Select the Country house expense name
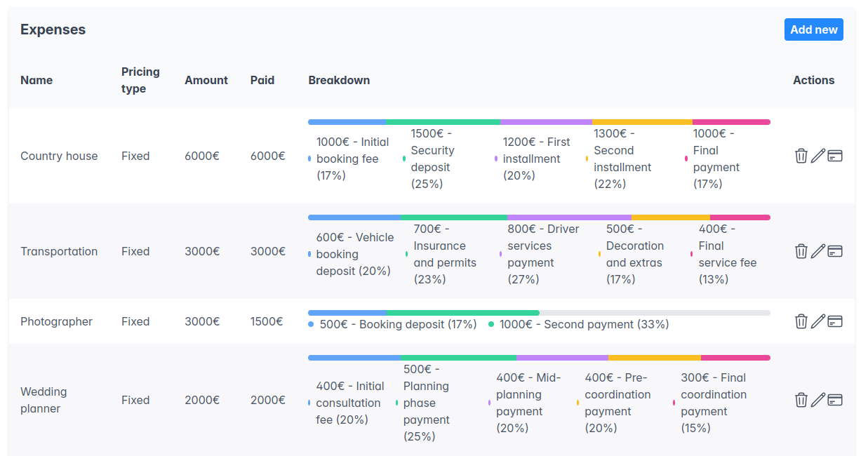 point(59,156)
